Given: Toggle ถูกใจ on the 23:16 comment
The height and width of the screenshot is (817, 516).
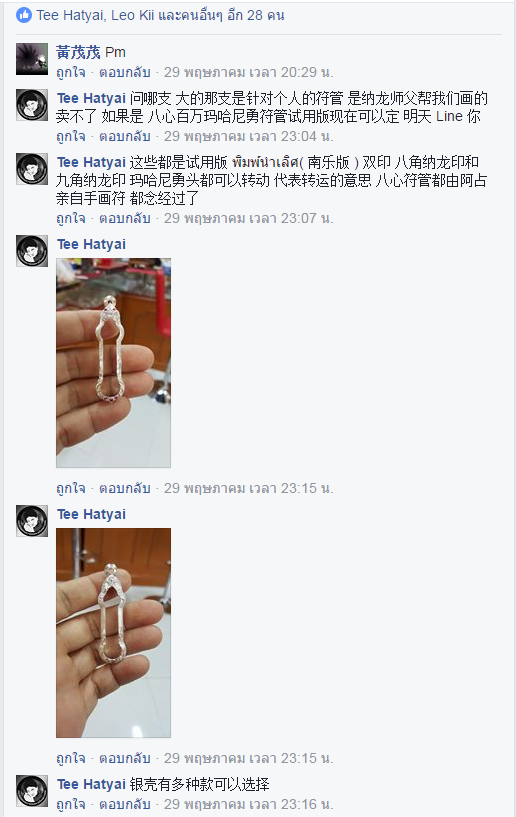Looking at the screenshot, I should 71,804.
